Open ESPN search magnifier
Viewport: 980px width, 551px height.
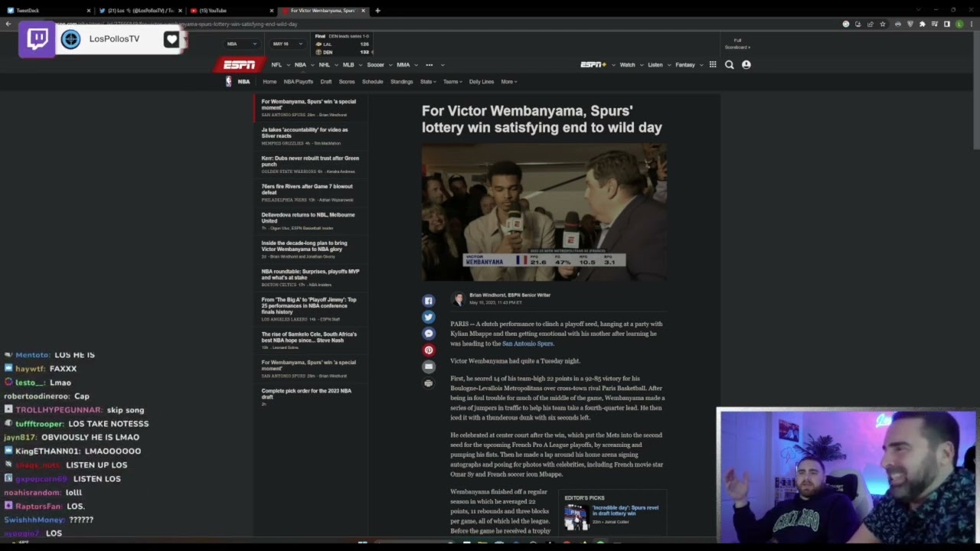coord(730,65)
